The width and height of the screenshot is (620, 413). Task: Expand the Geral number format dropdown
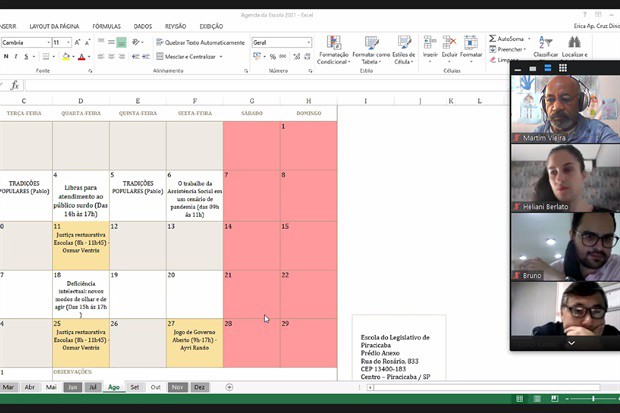click(309, 43)
